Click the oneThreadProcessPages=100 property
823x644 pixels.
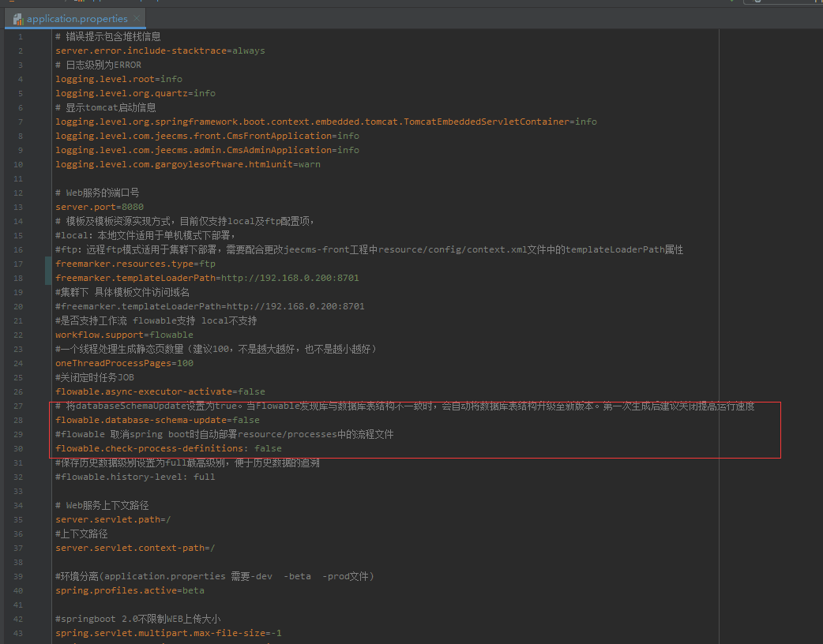click(x=124, y=363)
